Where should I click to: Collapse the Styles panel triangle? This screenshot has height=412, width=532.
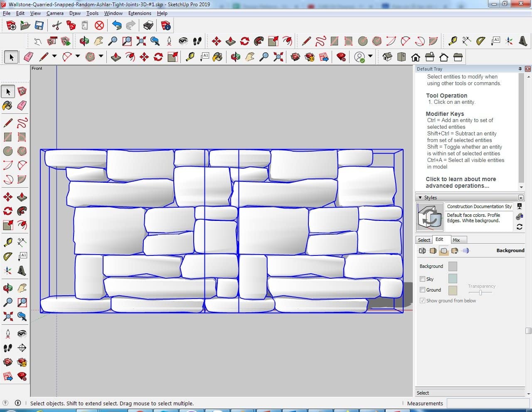(420, 198)
